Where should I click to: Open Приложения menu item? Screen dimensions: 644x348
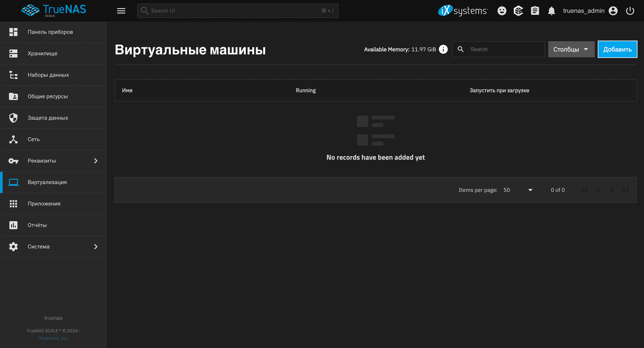pos(54,204)
